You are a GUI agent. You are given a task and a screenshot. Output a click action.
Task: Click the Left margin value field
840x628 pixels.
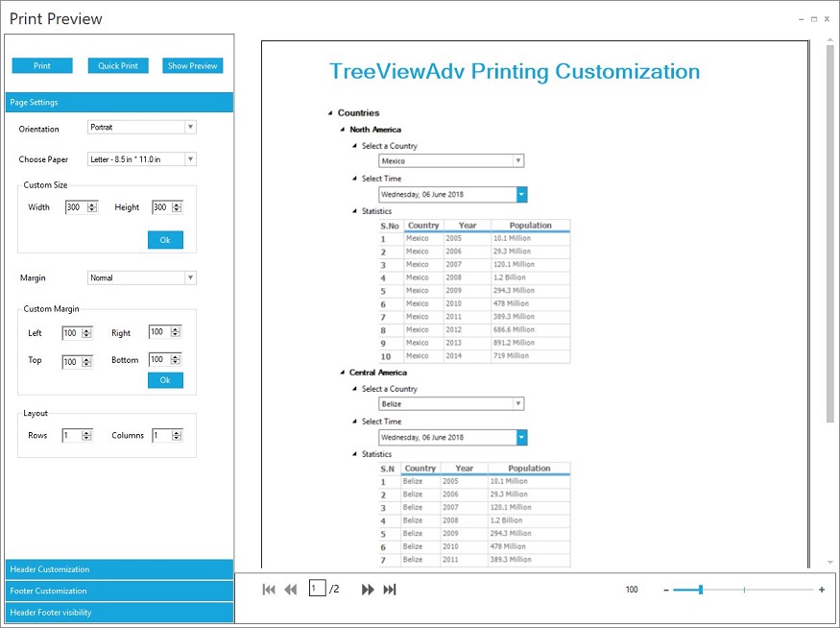(72, 333)
